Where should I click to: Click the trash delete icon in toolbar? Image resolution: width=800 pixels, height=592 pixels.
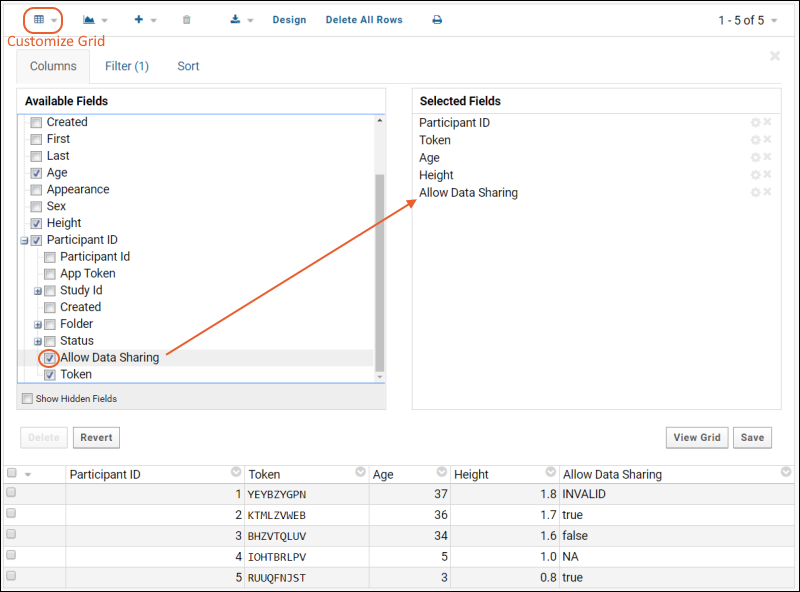pos(187,20)
